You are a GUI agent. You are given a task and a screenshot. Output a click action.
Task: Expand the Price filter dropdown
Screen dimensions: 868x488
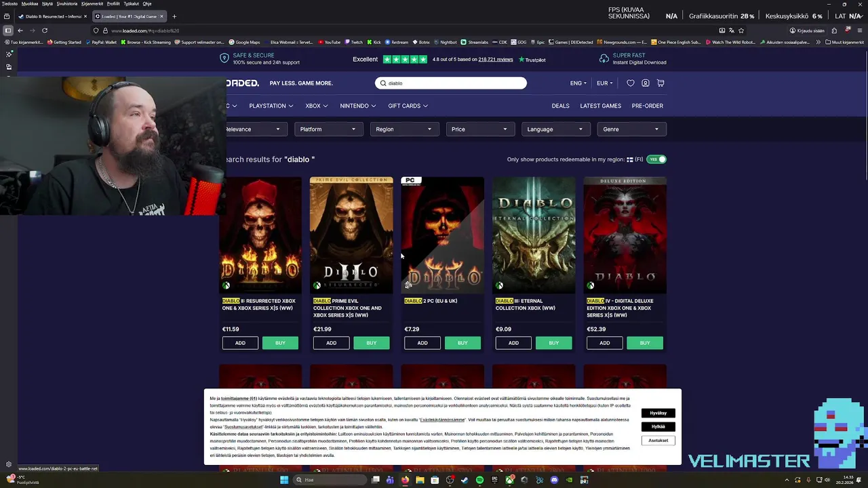(480, 129)
